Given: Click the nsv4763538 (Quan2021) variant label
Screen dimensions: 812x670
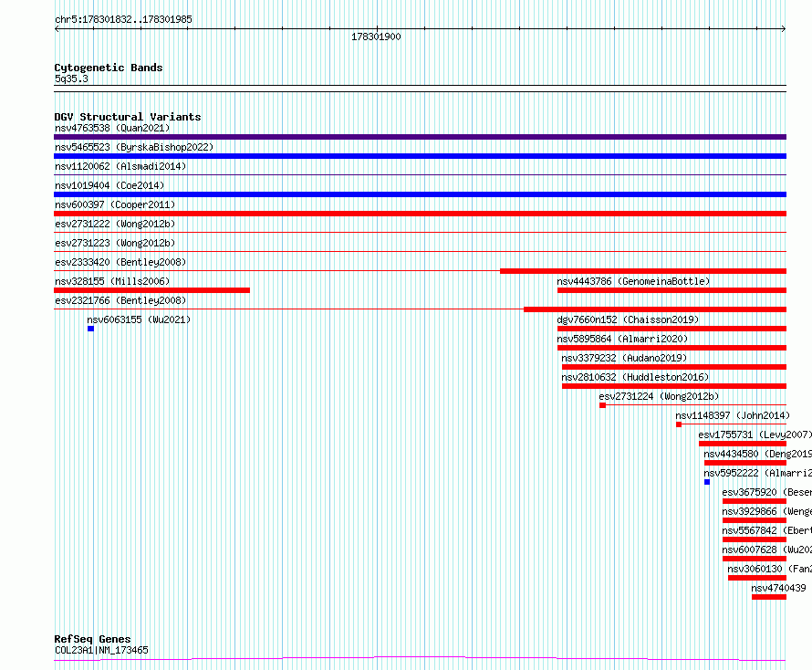Looking at the screenshot, I should coord(112,128).
